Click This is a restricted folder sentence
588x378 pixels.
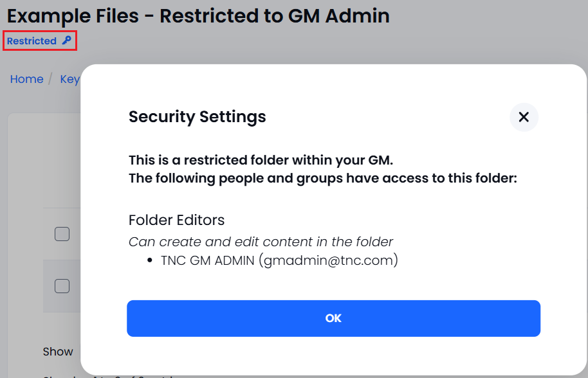(x=261, y=160)
